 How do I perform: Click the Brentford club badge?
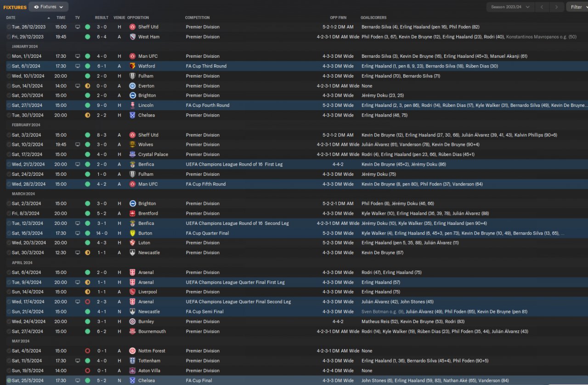pyautogui.click(x=132, y=213)
